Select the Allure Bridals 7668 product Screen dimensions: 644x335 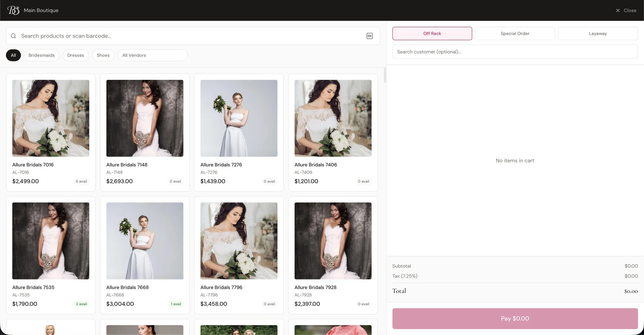145,255
